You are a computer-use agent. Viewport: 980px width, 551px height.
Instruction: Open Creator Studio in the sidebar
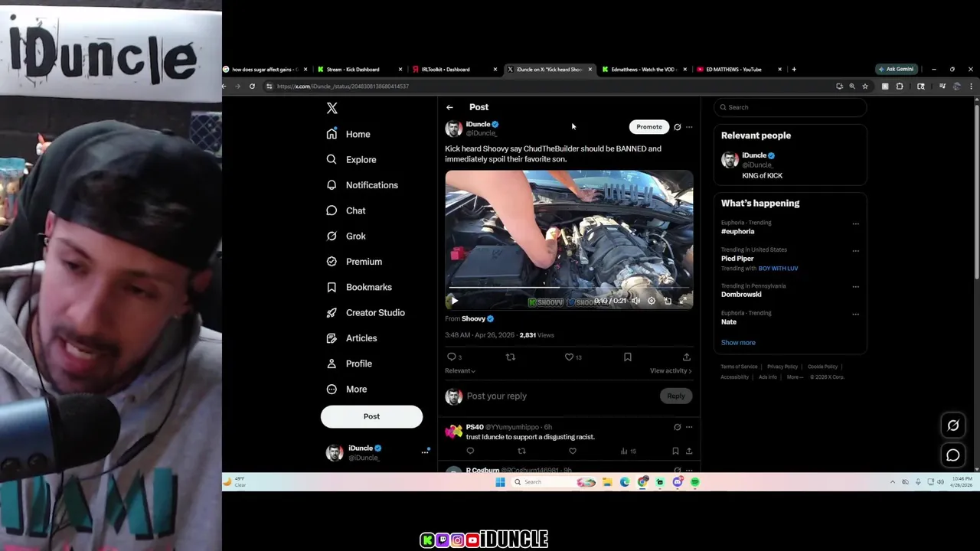[x=366, y=312]
